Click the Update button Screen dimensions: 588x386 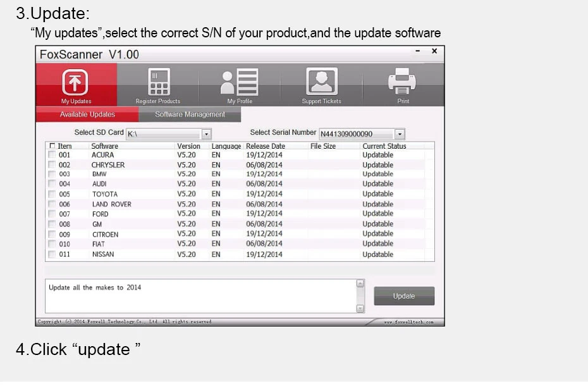[x=404, y=296]
